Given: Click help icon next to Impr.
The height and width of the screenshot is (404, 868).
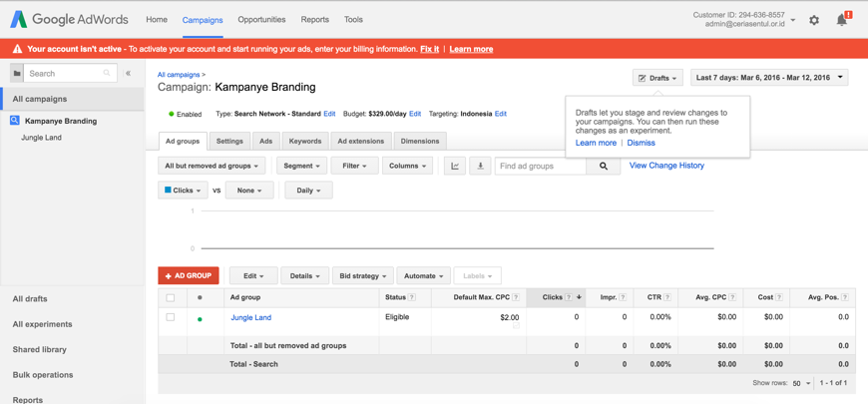Looking at the screenshot, I should point(623,297).
